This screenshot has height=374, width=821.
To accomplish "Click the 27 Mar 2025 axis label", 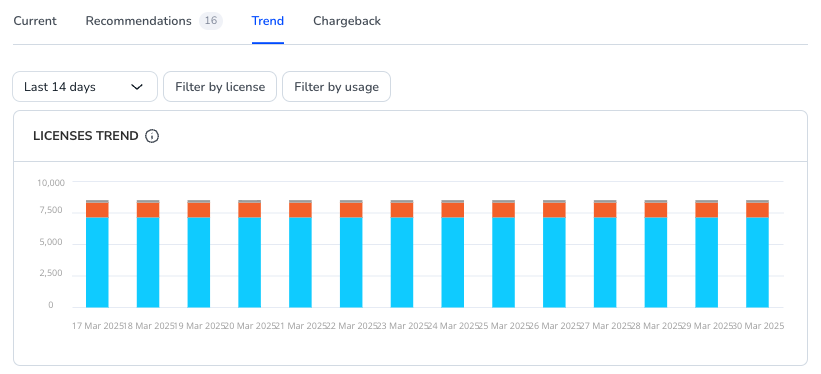I will [x=605, y=326].
